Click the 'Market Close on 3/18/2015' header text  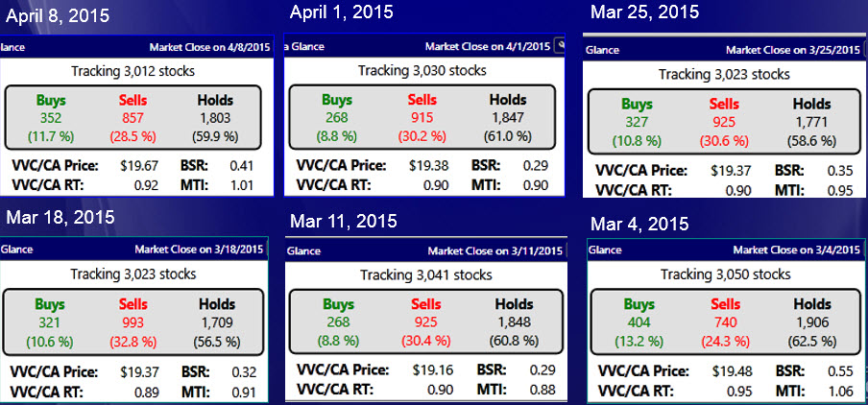tap(199, 249)
